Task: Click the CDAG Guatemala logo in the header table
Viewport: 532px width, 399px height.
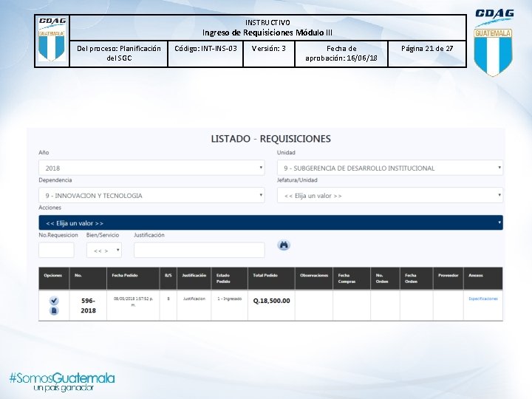Action: 52,39
